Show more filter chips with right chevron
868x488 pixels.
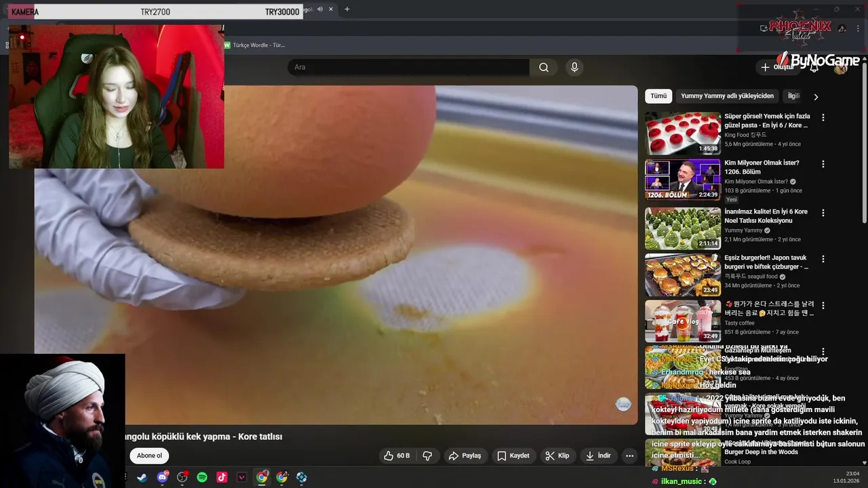816,97
